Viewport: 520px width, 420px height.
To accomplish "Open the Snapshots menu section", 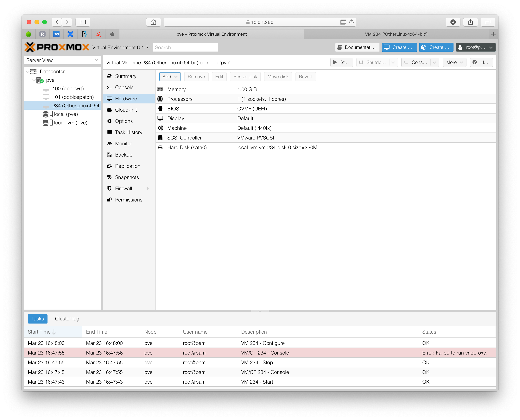I will [x=127, y=177].
